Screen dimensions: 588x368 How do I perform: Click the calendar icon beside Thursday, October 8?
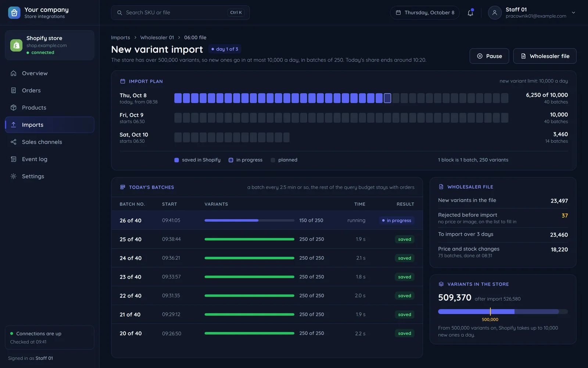(398, 13)
